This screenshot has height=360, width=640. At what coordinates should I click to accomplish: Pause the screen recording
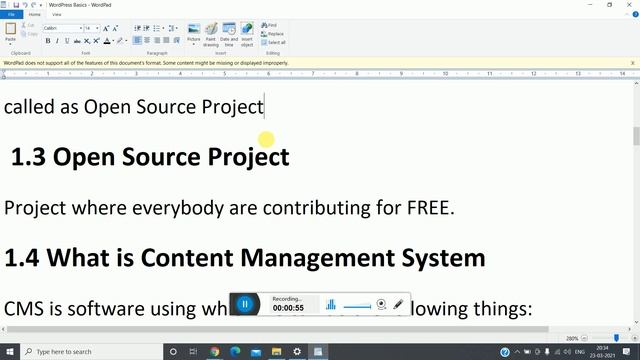[x=245, y=304]
